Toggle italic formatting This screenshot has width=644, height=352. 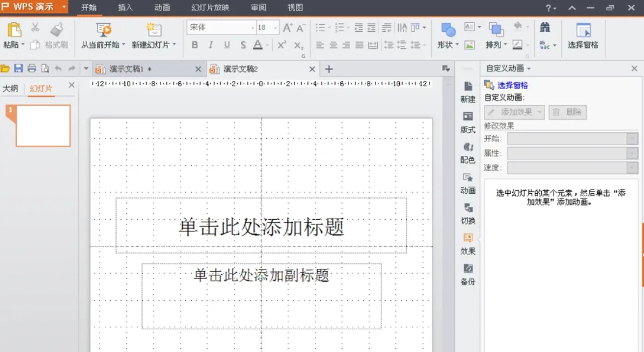pyautogui.click(x=210, y=45)
